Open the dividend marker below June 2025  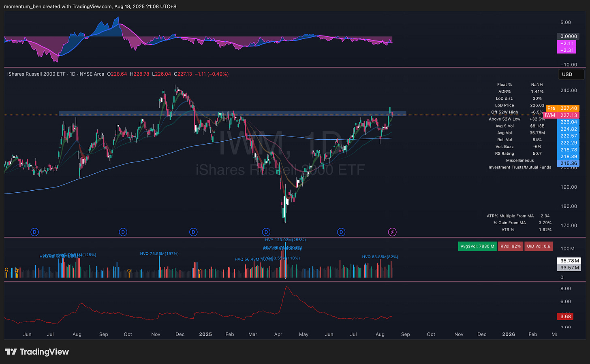(341, 232)
